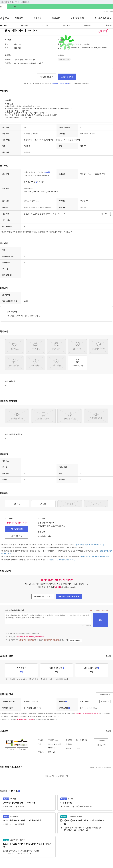Click the 채용시까지 badge
The image size is (113, 868).
click(x=103, y=31)
